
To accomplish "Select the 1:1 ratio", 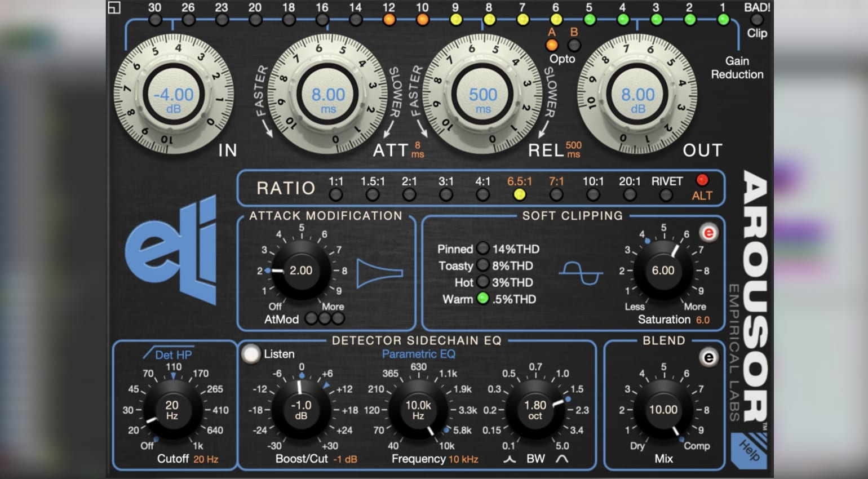I will (336, 194).
